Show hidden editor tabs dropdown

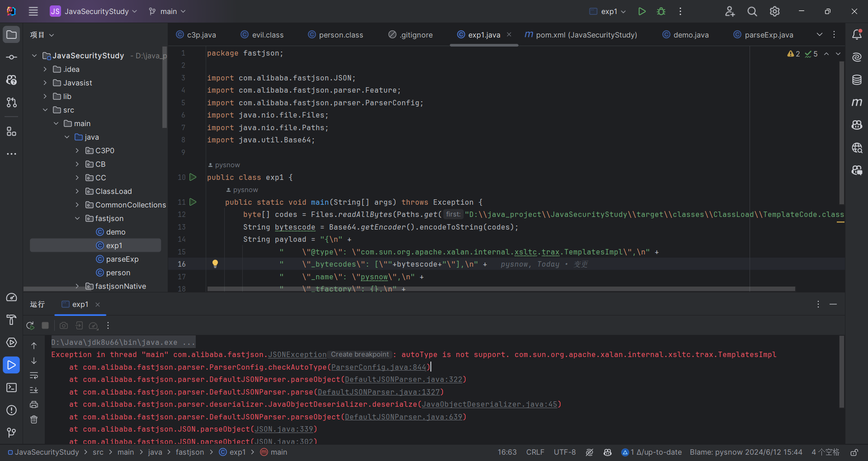pos(820,35)
